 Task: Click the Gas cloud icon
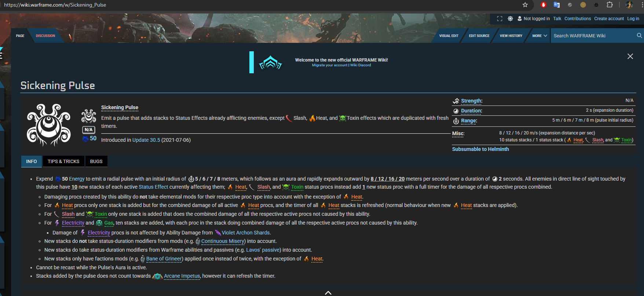tap(99, 223)
